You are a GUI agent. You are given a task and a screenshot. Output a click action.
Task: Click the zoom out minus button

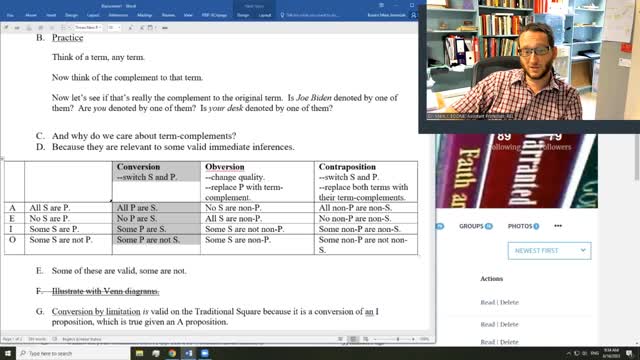click(375, 339)
